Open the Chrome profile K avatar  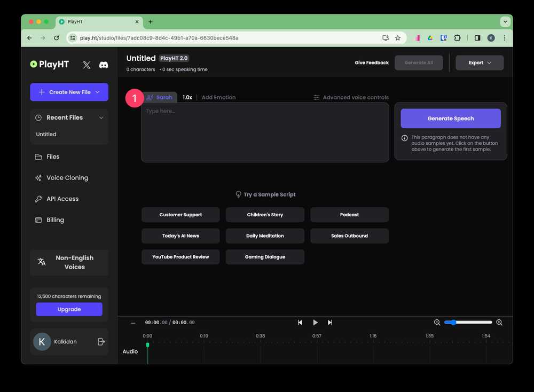pyautogui.click(x=491, y=38)
